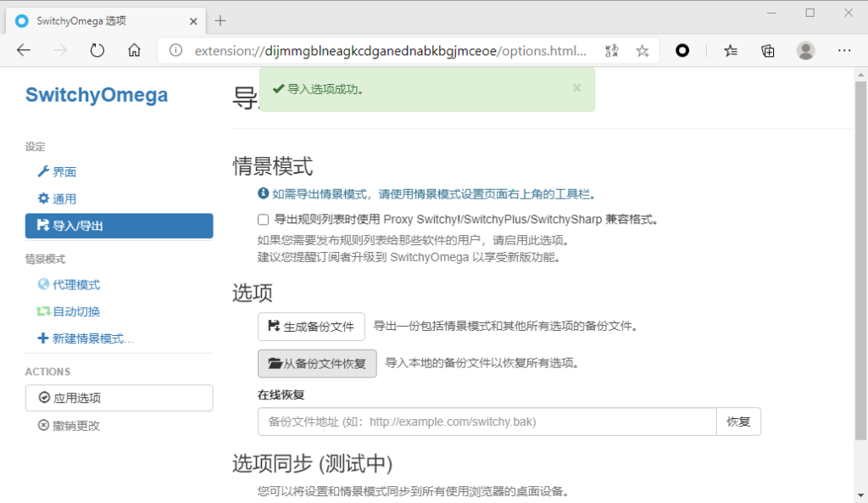The height and width of the screenshot is (503, 868).
Task: Go to browser home page icon
Action: coord(134,51)
